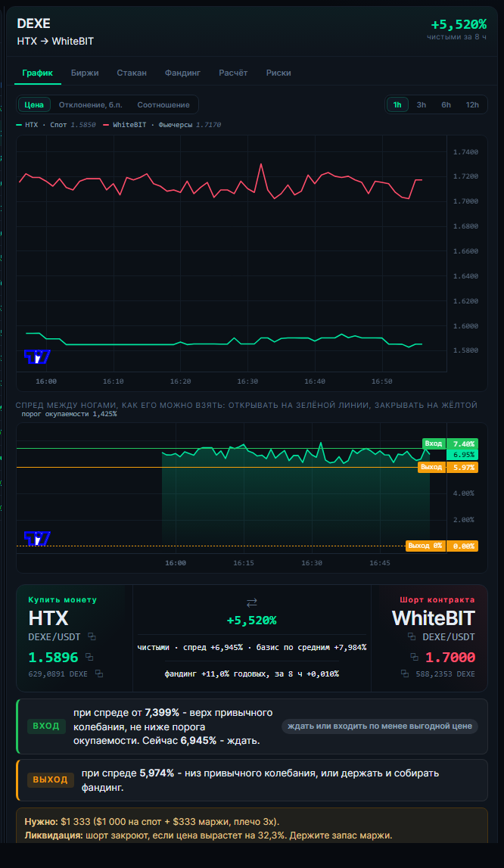Switch to the Риски tab
The width and height of the screenshot is (504, 868).
[278, 73]
